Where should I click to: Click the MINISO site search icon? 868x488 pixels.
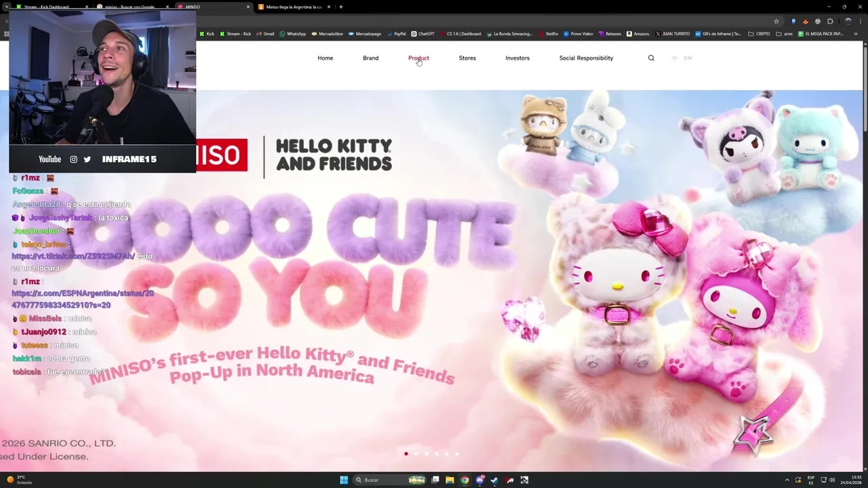(x=651, y=58)
